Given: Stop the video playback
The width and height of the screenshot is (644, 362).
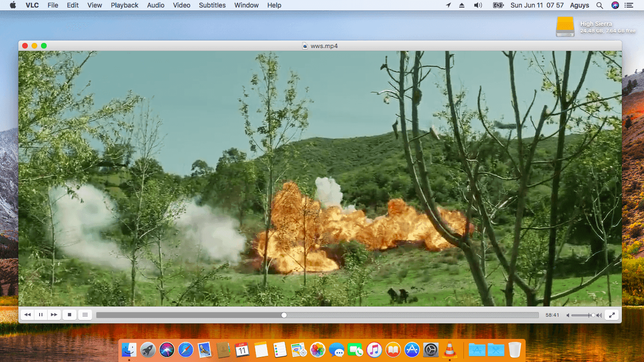Looking at the screenshot, I should (x=69, y=315).
